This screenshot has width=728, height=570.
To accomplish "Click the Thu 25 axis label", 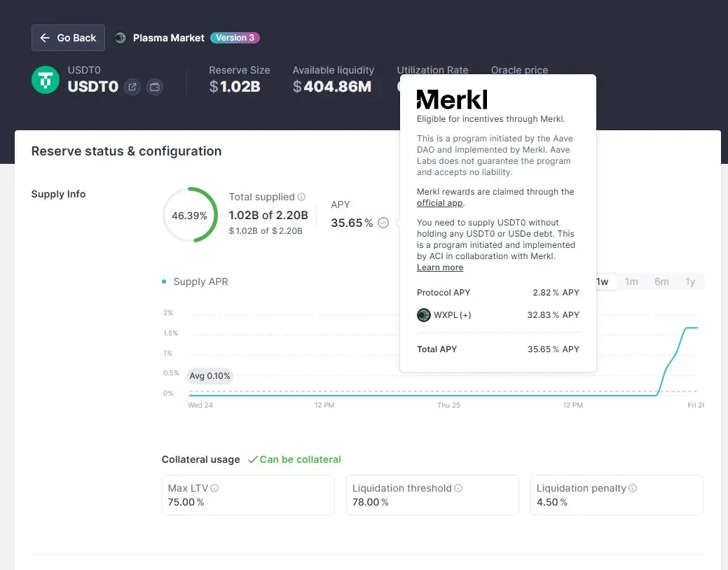I will tap(448, 405).
